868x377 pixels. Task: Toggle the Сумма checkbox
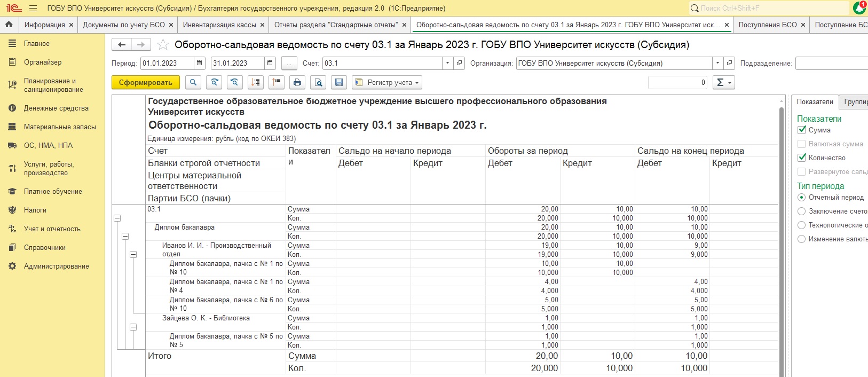(801, 130)
